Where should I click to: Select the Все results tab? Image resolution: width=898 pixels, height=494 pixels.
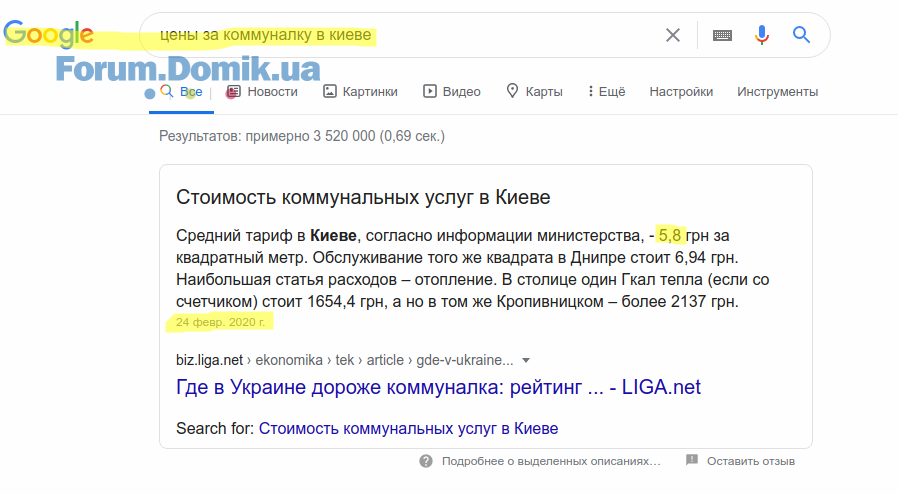[x=182, y=92]
